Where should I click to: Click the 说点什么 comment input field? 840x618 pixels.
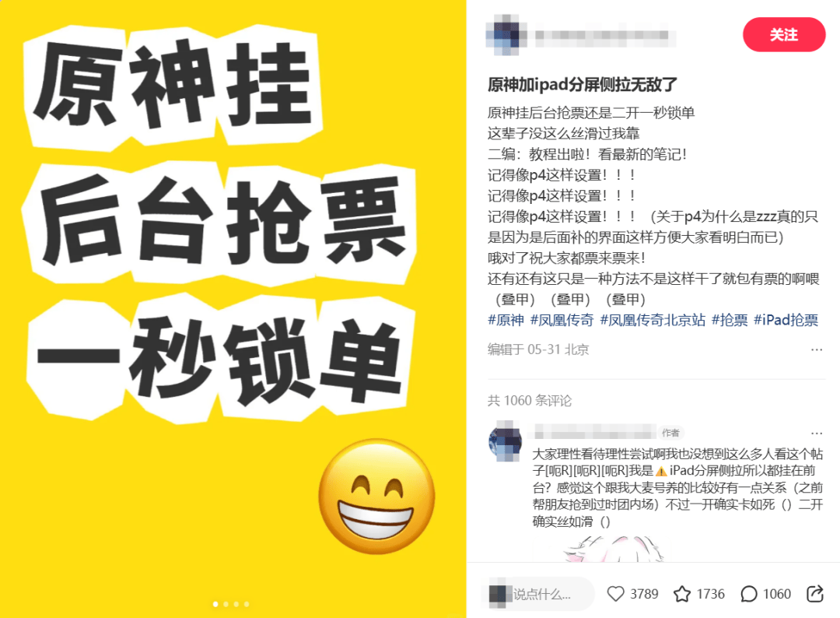[x=538, y=594]
